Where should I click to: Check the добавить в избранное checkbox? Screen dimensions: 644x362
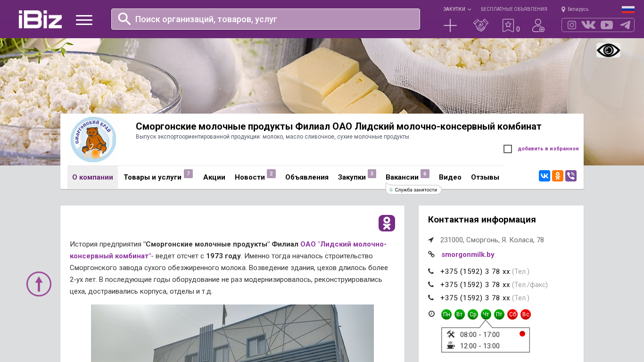[x=508, y=149]
